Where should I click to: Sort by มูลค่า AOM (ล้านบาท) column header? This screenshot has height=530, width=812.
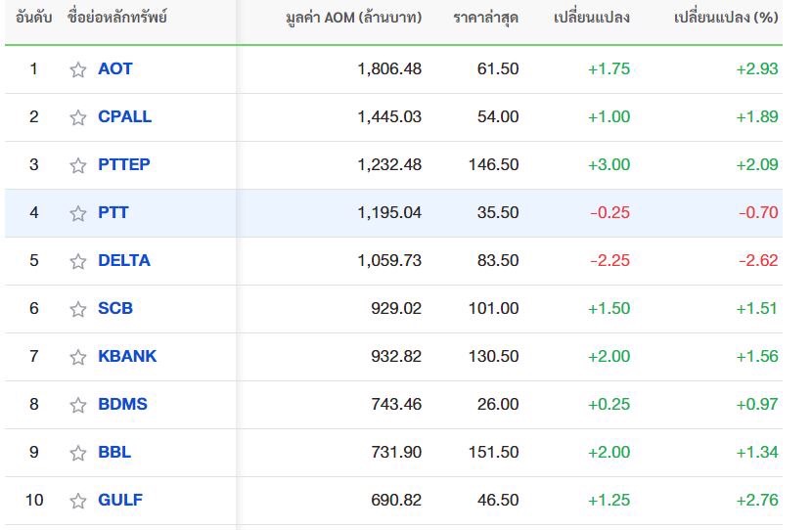coord(354,18)
